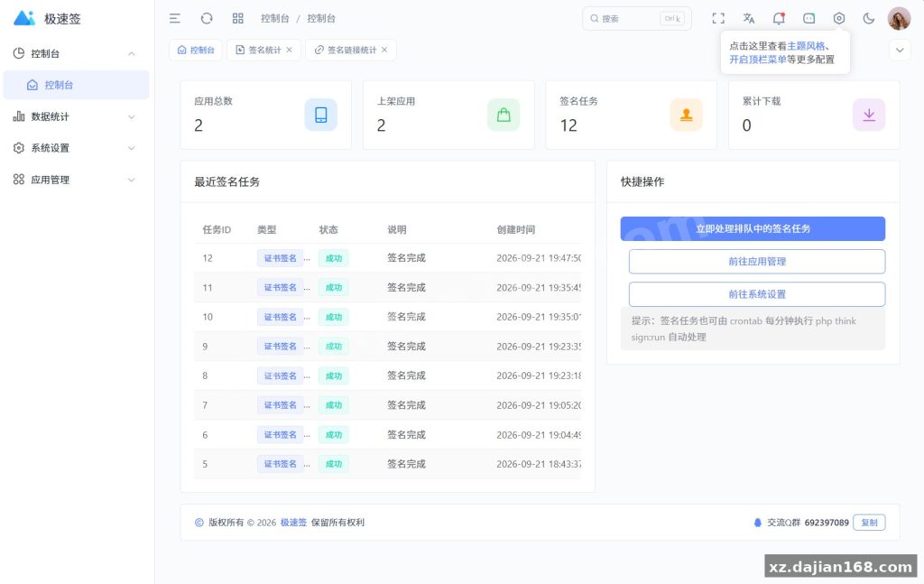This screenshot has height=584, width=924.
Task: Click the 任务ID column header
Action: (217, 229)
